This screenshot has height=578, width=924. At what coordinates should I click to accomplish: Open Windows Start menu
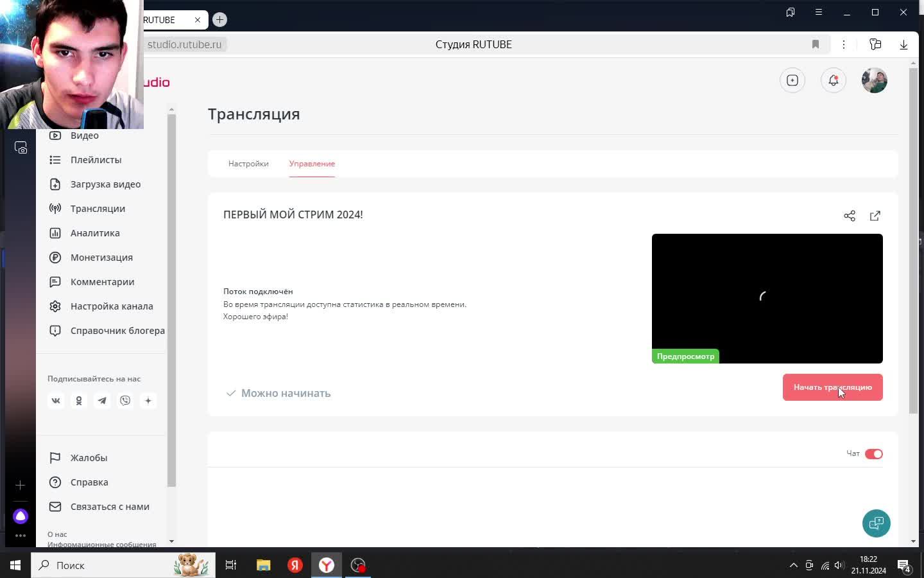15,565
